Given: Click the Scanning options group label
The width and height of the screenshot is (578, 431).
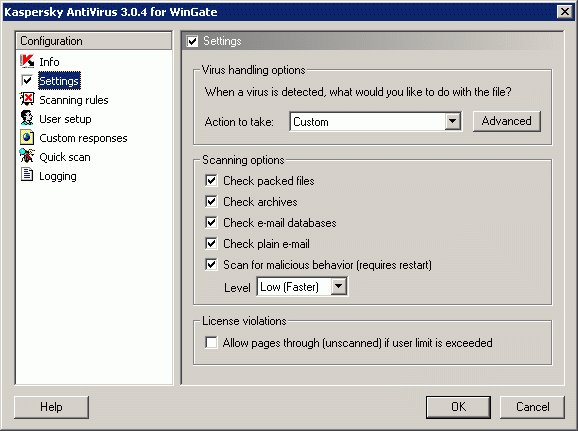Looking at the screenshot, I should click(243, 160).
